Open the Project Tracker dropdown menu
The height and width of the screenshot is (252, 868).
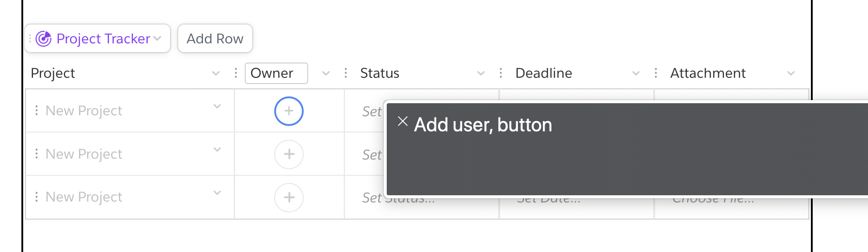(x=157, y=38)
